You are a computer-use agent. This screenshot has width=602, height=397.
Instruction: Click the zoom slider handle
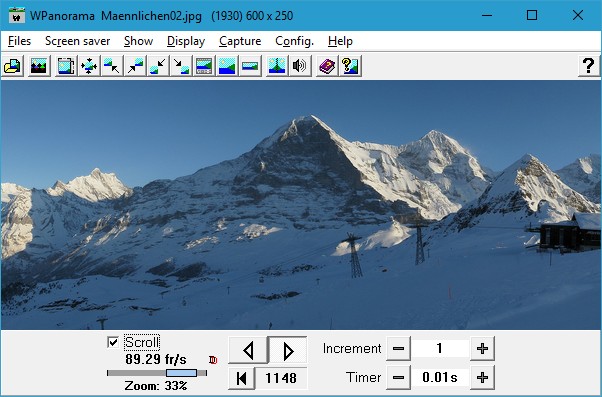tap(181, 373)
